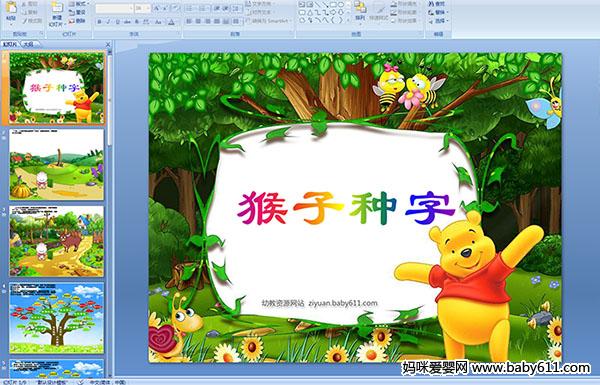
Task: Switch to the Slides pane tab
Action: 10,44
